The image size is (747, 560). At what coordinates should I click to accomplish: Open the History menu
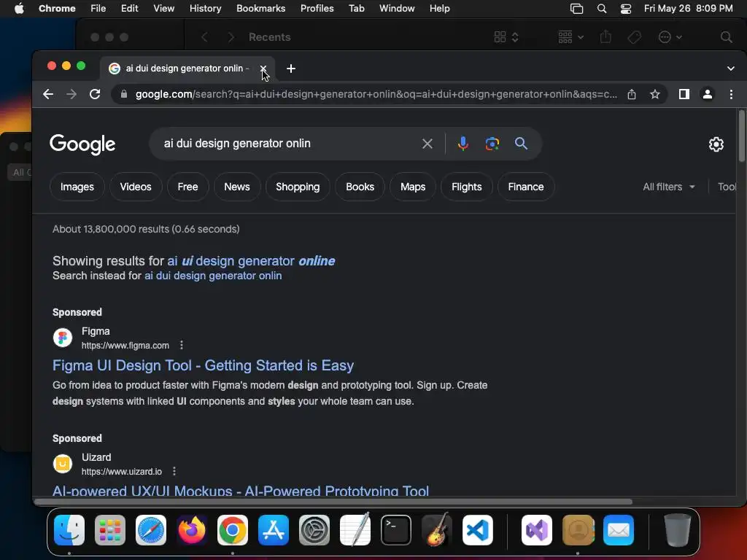(205, 9)
